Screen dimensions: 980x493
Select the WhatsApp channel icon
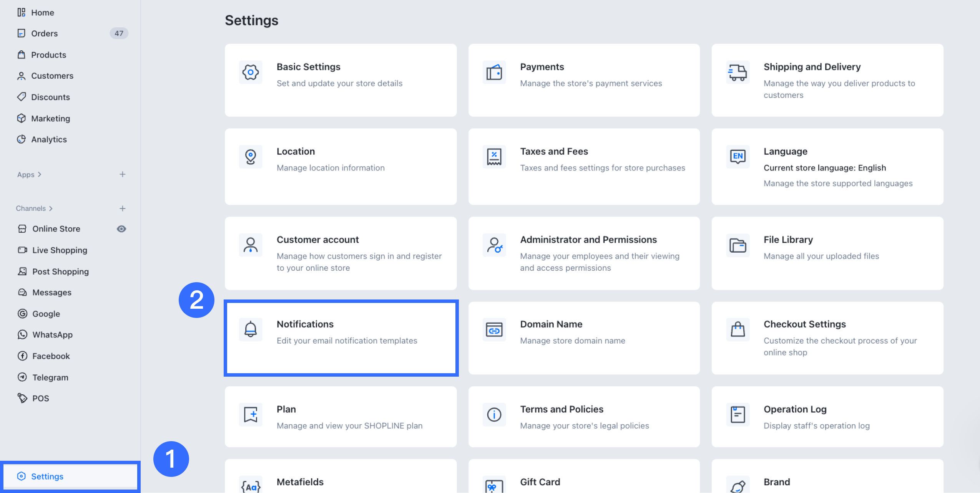point(22,334)
